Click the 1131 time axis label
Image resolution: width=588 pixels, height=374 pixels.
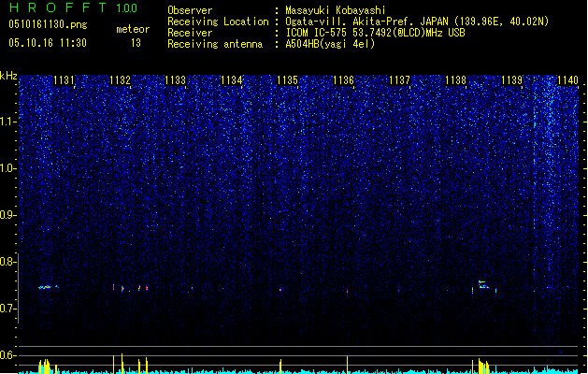pyautogui.click(x=64, y=80)
